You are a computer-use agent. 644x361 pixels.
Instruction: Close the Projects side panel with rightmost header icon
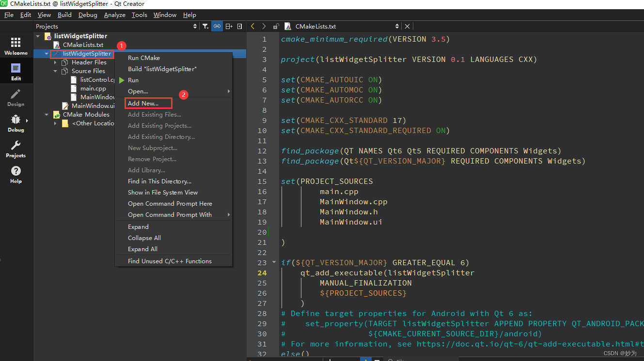point(240,26)
